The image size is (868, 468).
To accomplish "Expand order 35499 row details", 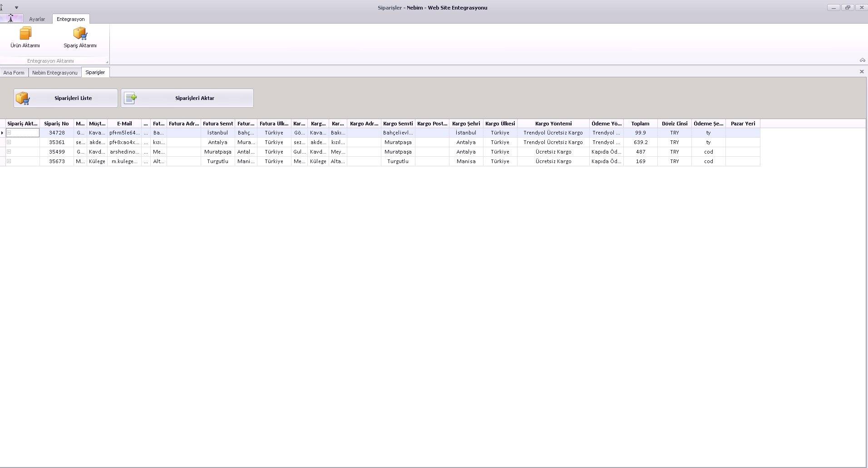I will click(9, 152).
